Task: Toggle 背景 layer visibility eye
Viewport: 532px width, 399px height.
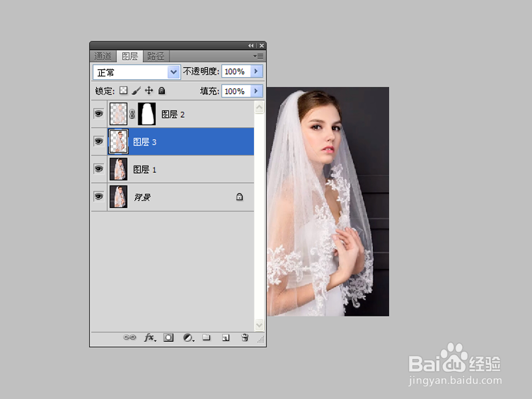Action: pos(98,196)
